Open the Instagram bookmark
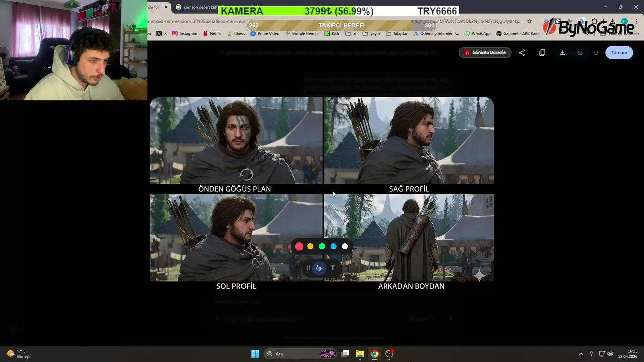Screen dimensions: 644x362 pos(185,34)
